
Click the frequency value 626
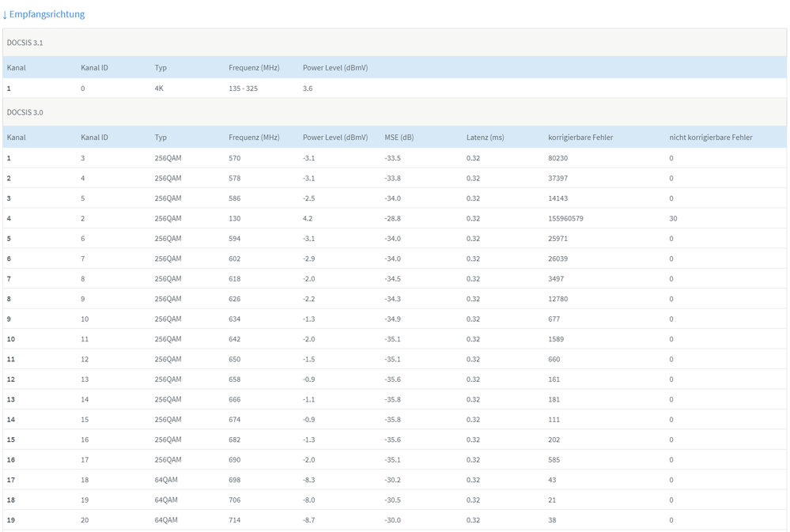tap(235, 300)
